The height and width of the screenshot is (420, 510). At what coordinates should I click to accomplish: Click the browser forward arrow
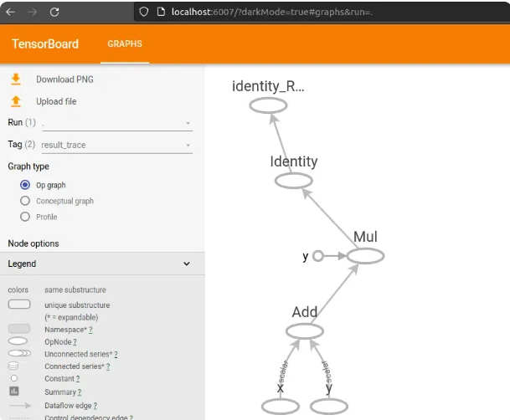tap(32, 12)
